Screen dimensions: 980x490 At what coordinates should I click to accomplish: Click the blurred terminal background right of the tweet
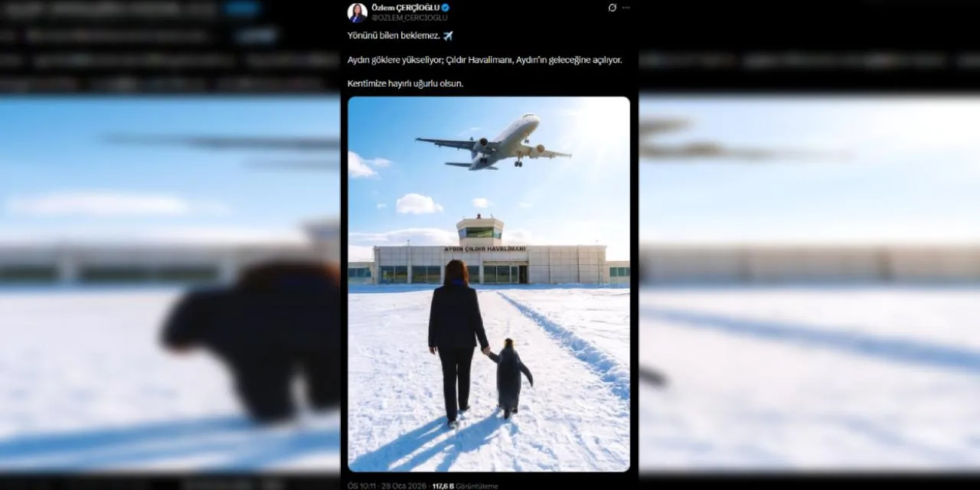809,264
